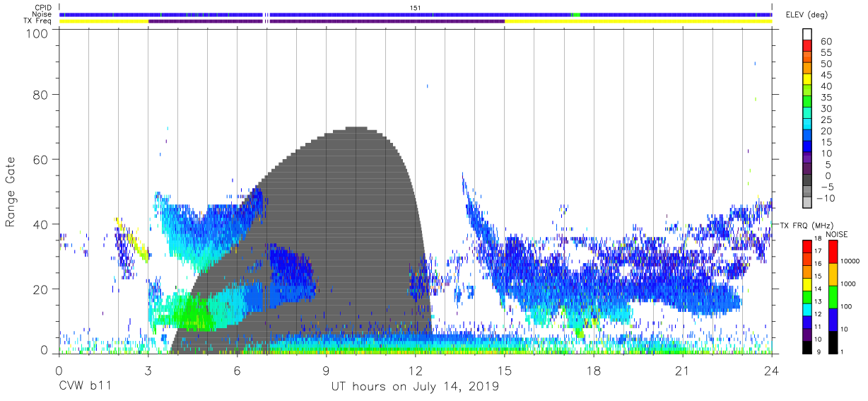Click the first yellow section of TX Freq strip
Viewport: 868px width, 401px height.
point(104,21)
